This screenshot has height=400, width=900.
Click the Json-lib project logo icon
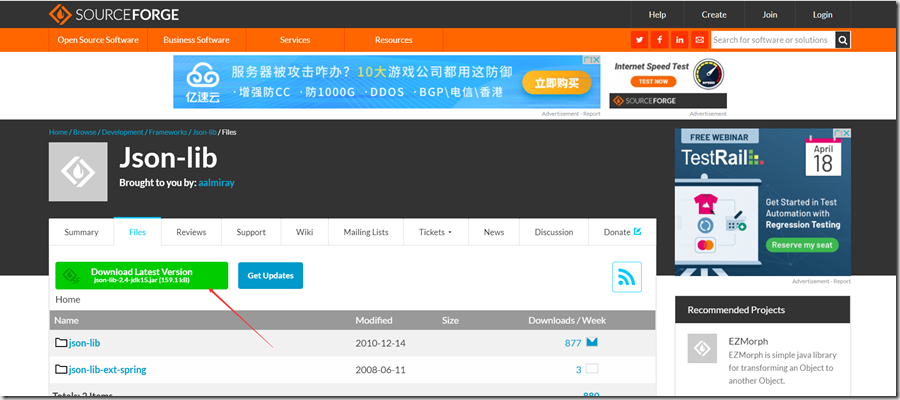click(78, 172)
